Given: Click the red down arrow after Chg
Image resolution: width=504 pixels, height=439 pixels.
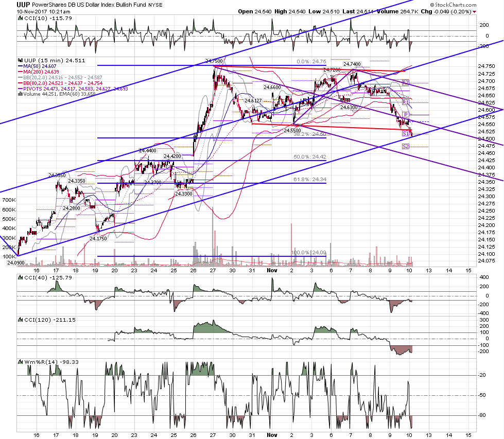Looking at the screenshot, I should click(x=475, y=12).
